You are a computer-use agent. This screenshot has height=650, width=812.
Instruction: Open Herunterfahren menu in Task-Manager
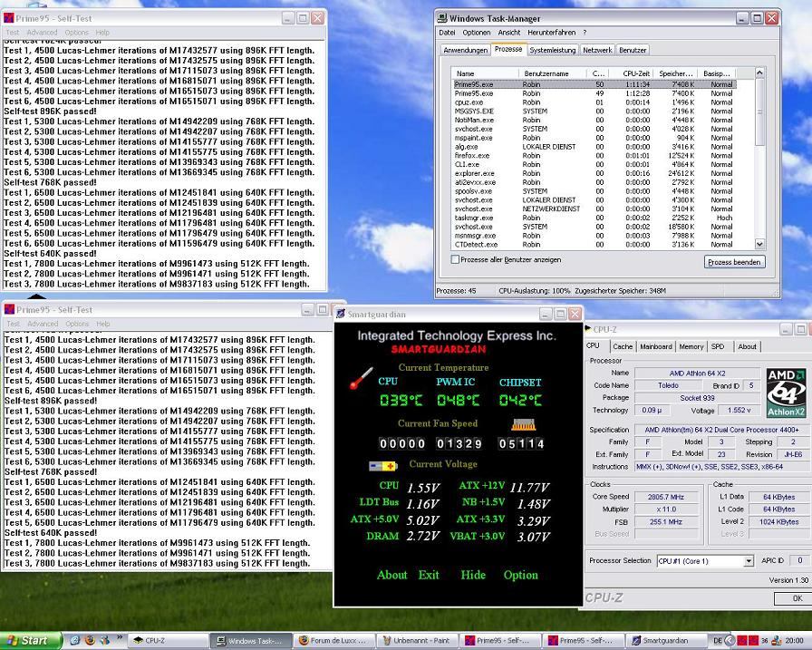click(x=552, y=32)
